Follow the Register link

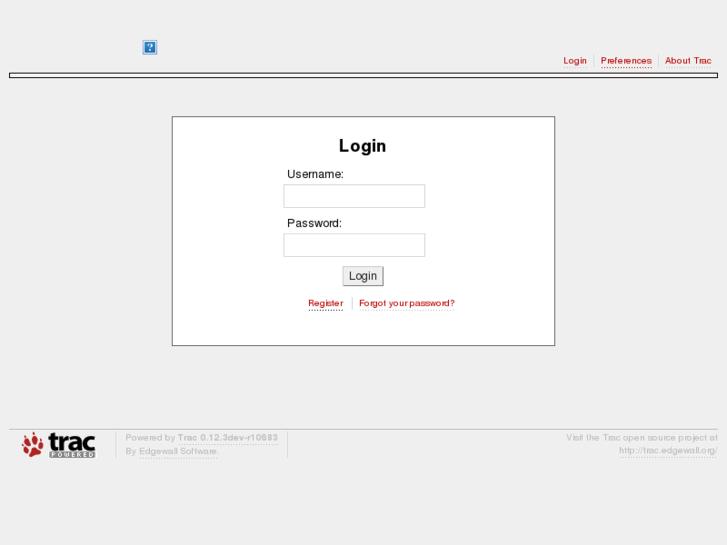tap(326, 303)
